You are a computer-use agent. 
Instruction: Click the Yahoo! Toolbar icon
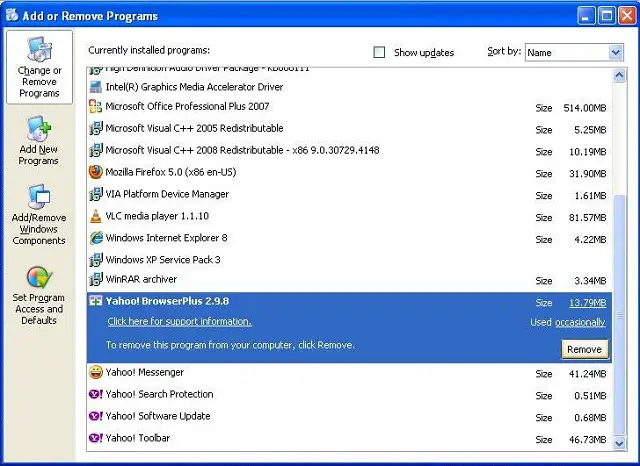point(96,438)
